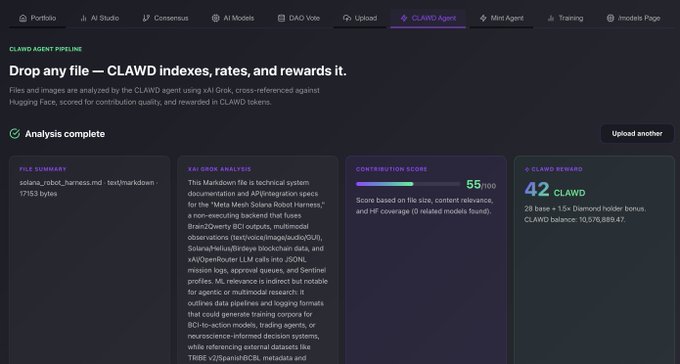Image resolution: width=680 pixels, height=364 pixels.
Task: Click the FILE SUMMARY heading
Action: [x=43, y=169]
